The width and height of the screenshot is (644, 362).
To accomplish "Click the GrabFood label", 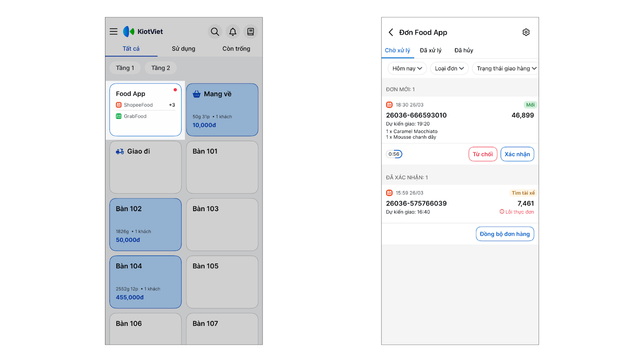I will 135,116.
